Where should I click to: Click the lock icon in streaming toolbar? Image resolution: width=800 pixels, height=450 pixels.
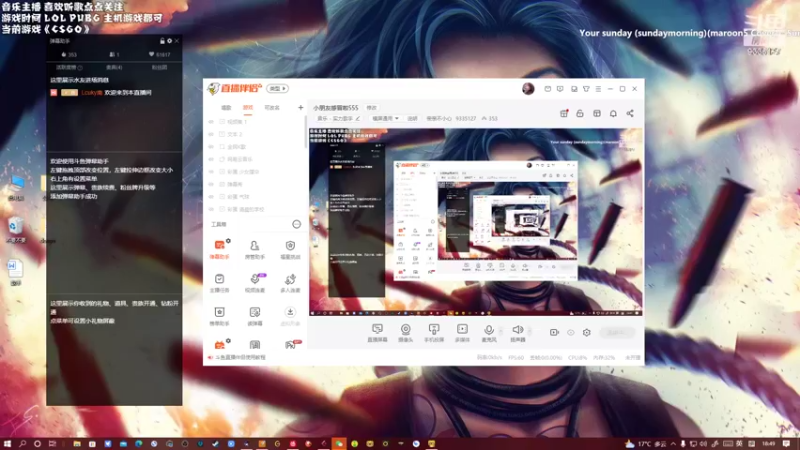pyautogui.click(x=580, y=114)
